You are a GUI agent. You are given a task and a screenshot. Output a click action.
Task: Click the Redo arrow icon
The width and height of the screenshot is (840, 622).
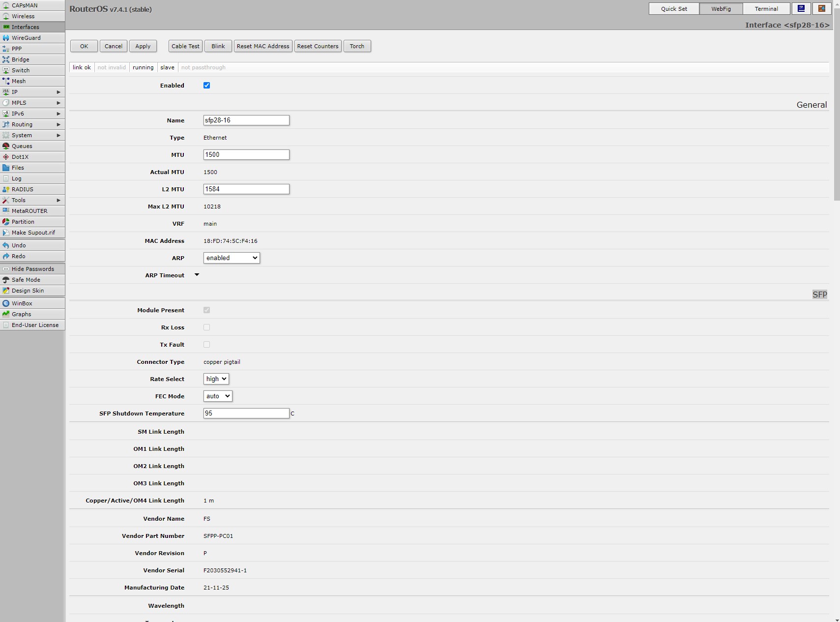6,256
